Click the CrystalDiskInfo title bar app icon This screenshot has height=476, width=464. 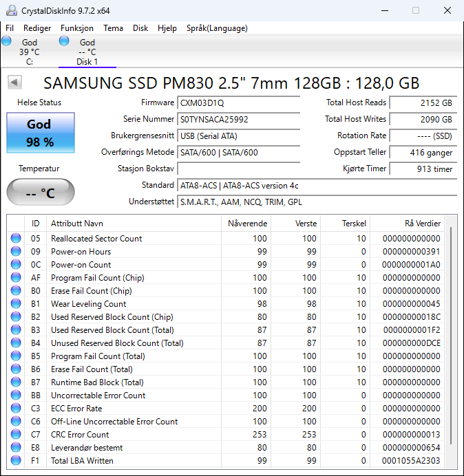click(12, 10)
